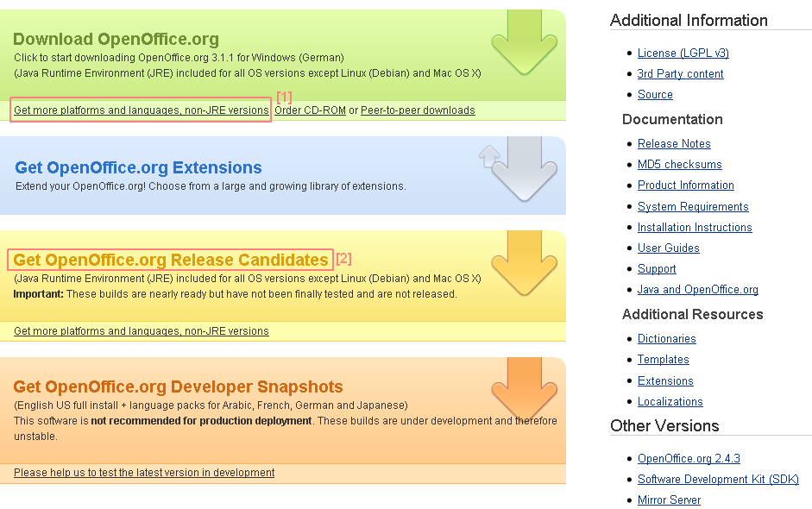Screen dimensions: 812x509
Task: Open Get OpenOffice.org Developer Snapshots heading
Action: click(x=178, y=386)
